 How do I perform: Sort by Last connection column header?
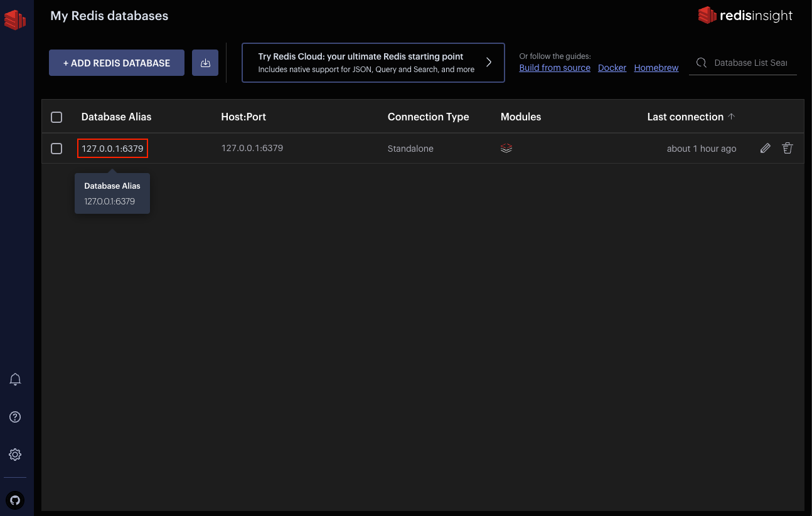point(685,117)
